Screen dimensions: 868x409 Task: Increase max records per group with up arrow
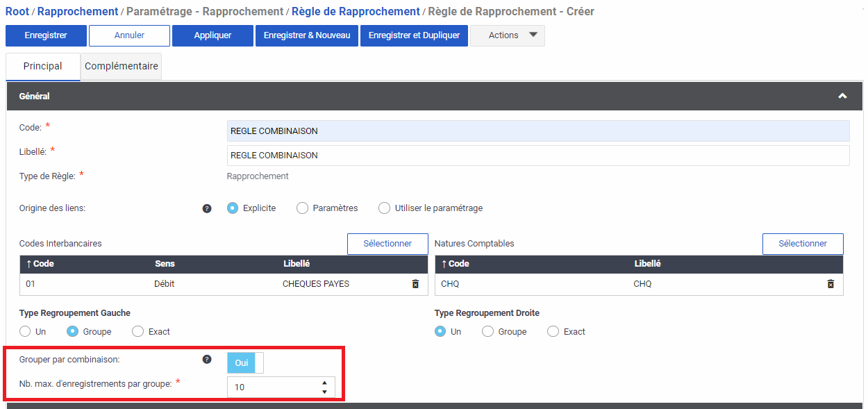pos(324,383)
